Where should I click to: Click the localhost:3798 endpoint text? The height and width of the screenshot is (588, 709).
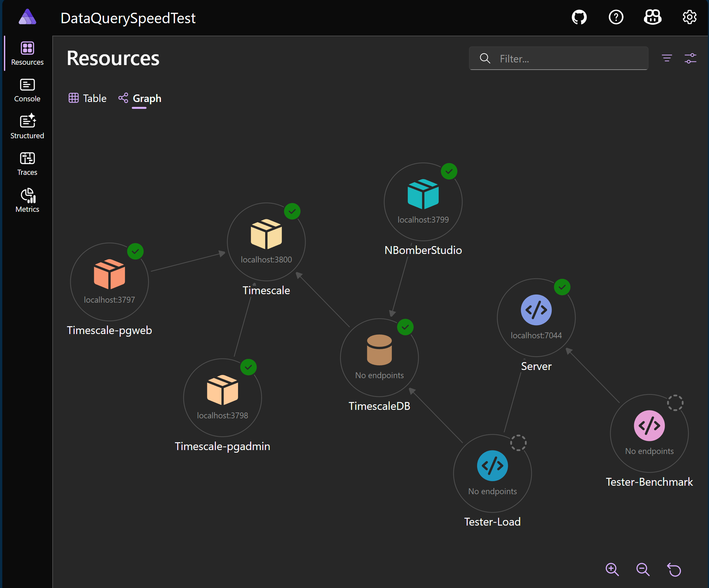point(222,416)
